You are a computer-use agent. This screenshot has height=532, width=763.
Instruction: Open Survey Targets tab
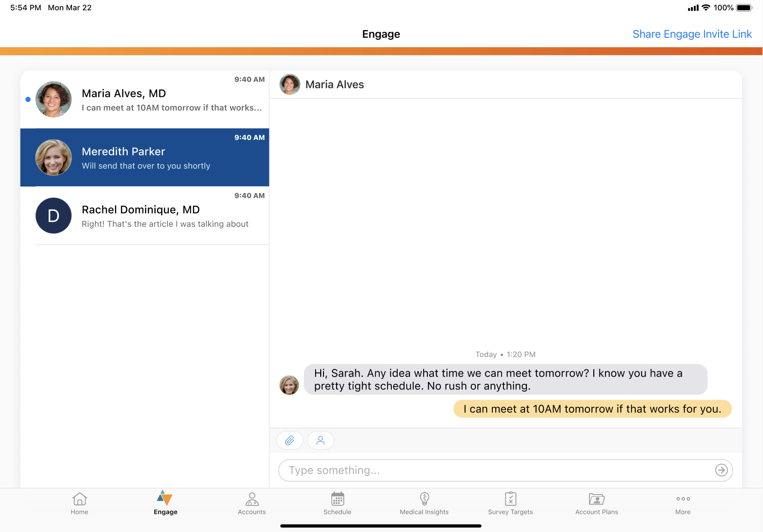510,503
